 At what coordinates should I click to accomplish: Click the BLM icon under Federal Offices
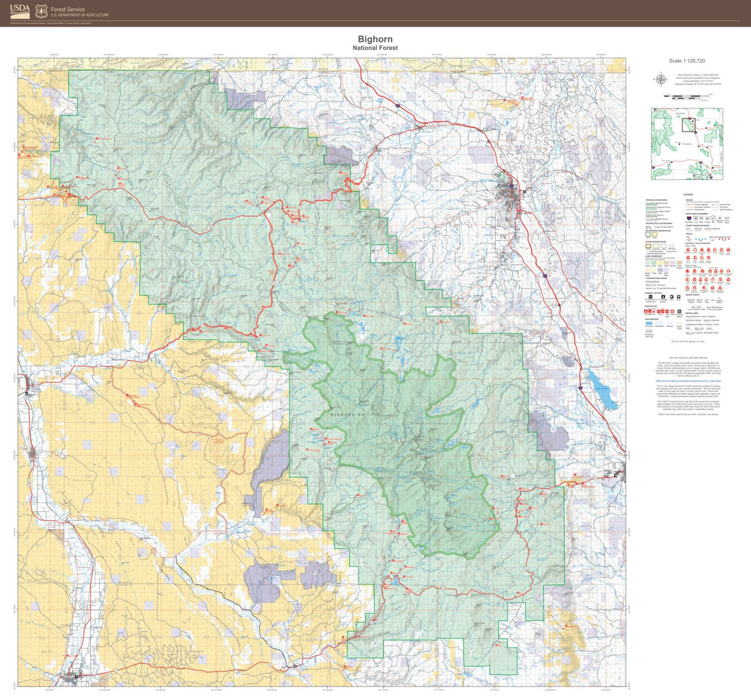click(x=679, y=297)
